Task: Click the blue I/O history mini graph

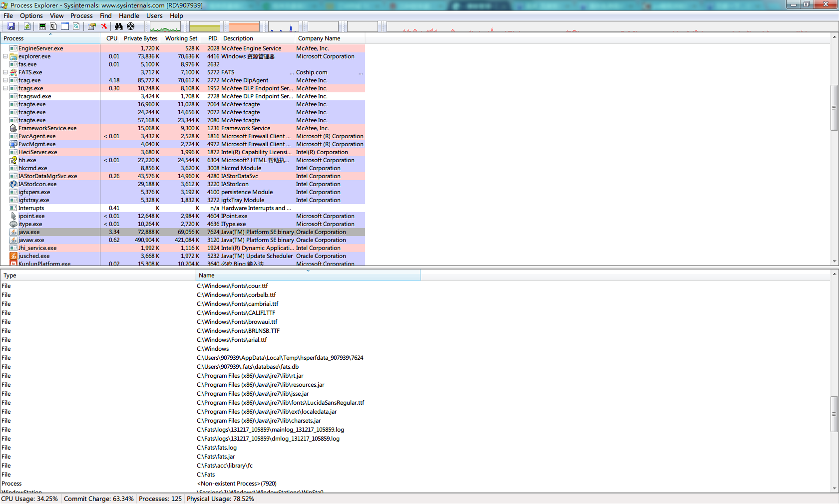Action: coord(284,27)
